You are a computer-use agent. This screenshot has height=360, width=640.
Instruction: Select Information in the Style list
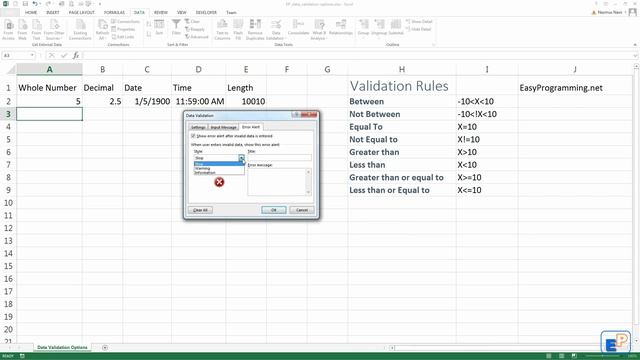click(x=219, y=173)
